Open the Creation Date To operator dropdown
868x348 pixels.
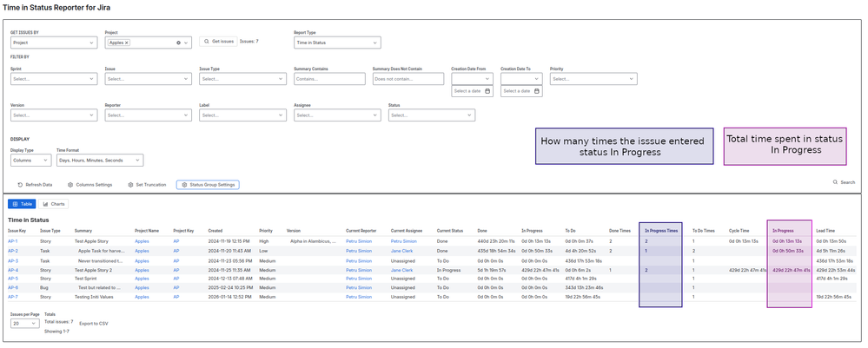click(x=521, y=79)
